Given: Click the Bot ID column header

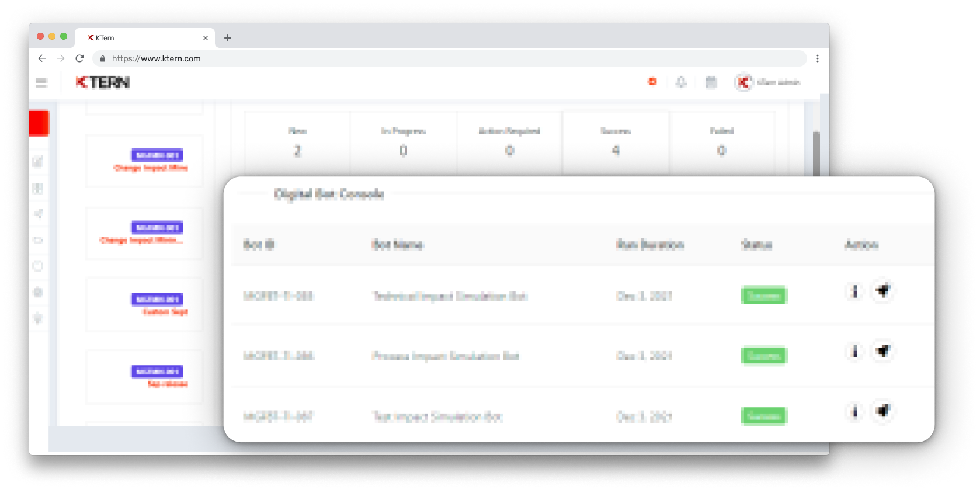Looking at the screenshot, I should pyautogui.click(x=259, y=245).
